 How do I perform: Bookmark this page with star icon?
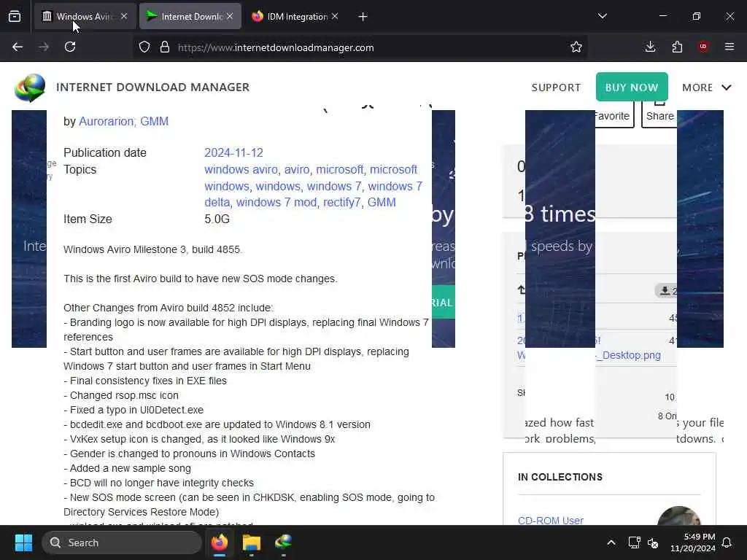(x=576, y=47)
